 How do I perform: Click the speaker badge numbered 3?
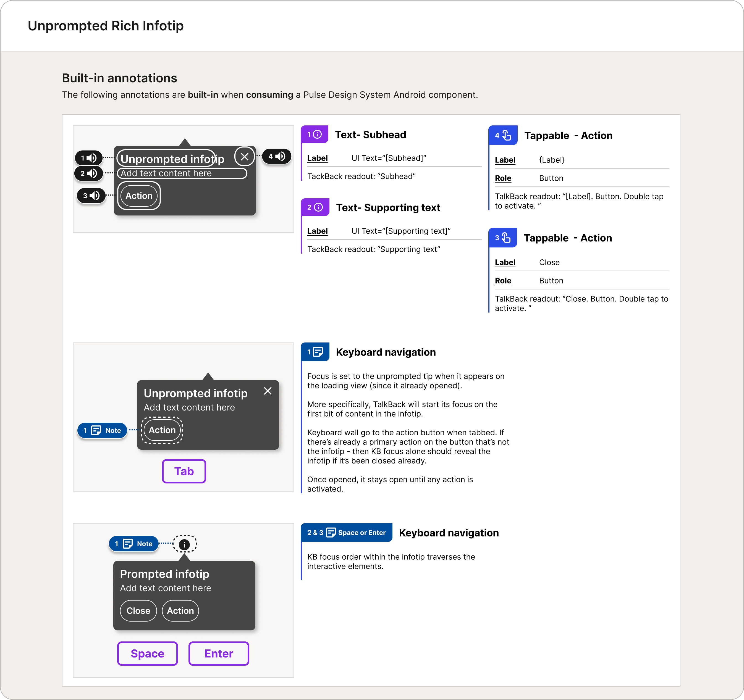click(x=91, y=195)
